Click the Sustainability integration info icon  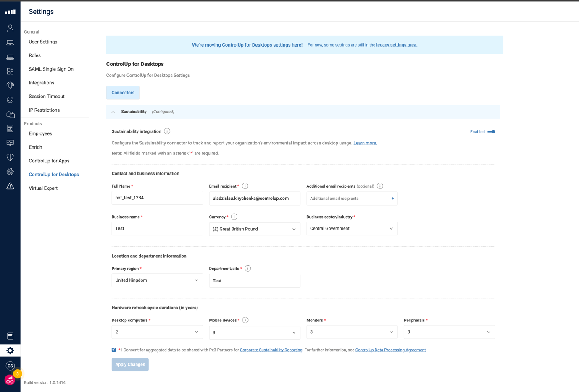coord(167,131)
